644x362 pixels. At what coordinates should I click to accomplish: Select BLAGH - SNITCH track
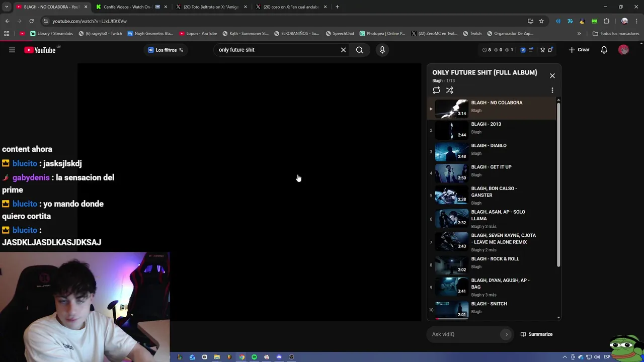[x=492, y=309]
